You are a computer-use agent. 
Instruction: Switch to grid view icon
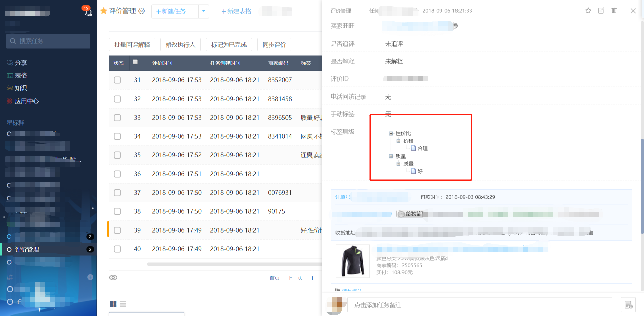[113, 304]
